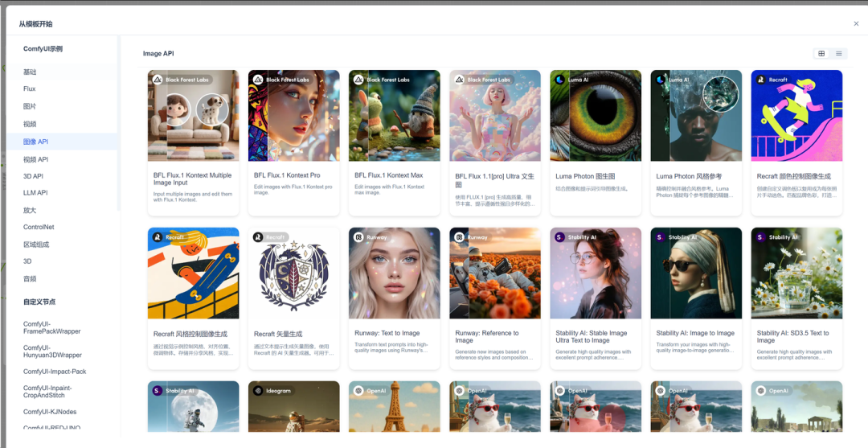Select ComfyUI-Impact-Pack custom node
The width and height of the screenshot is (868, 448).
tap(62, 372)
